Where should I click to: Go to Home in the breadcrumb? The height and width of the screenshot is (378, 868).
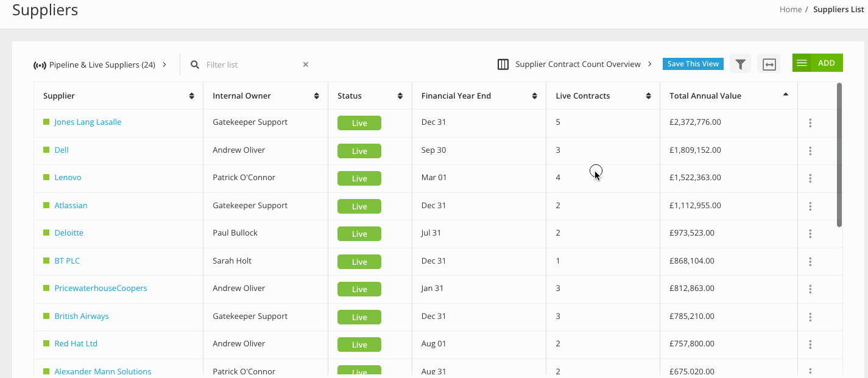click(x=791, y=9)
